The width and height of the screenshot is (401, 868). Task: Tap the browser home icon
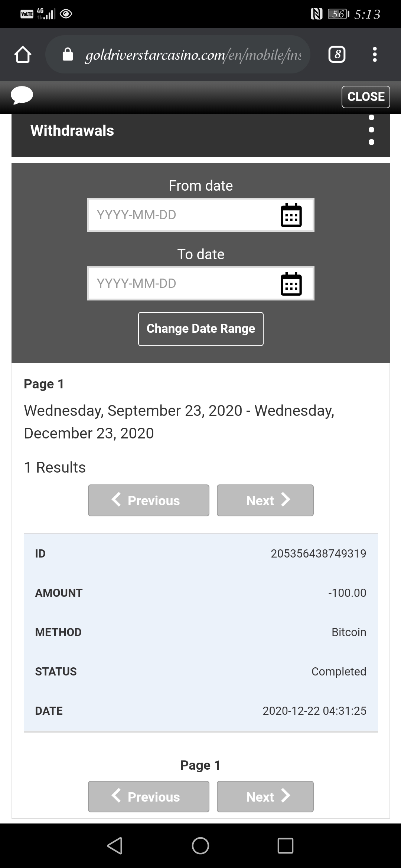click(x=23, y=55)
